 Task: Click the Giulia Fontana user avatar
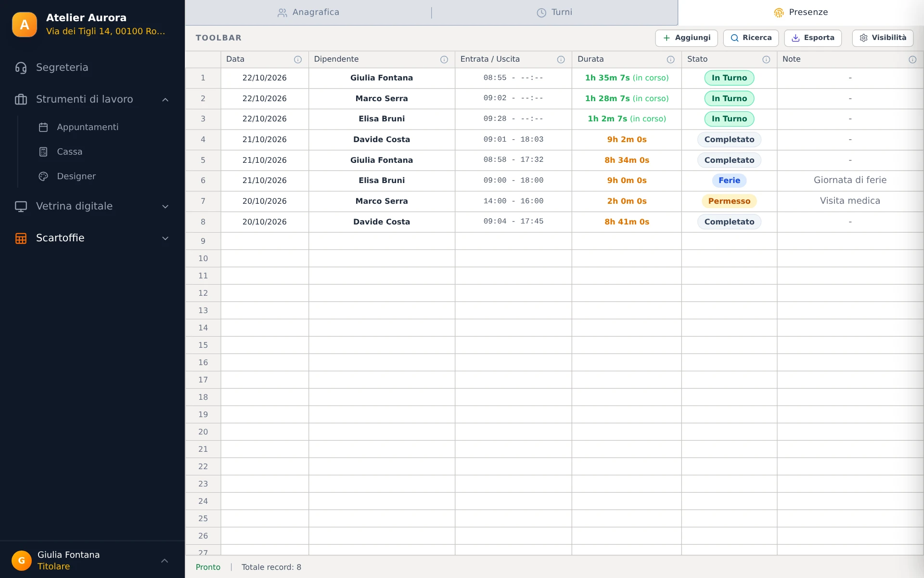pos(22,561)
